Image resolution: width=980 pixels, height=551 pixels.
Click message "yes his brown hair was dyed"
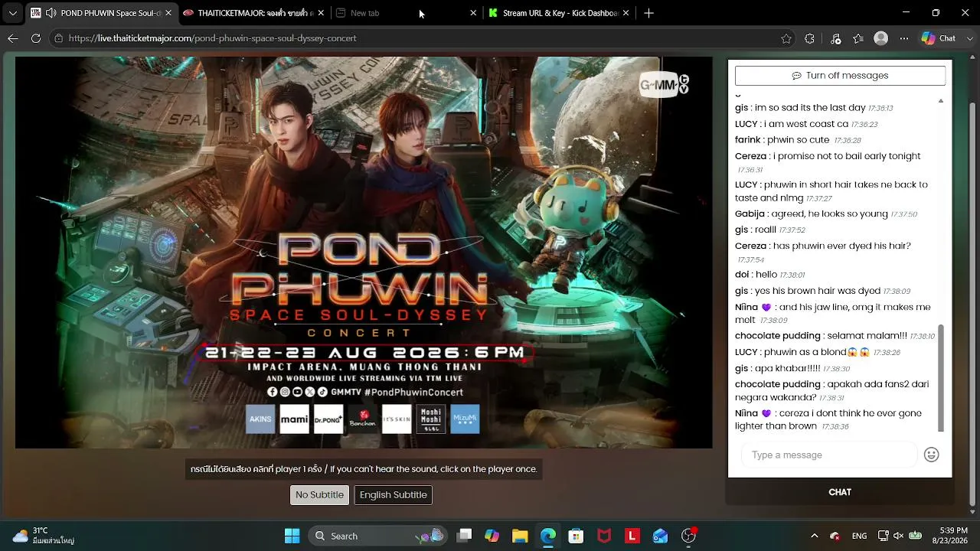[x=818, y=291]
